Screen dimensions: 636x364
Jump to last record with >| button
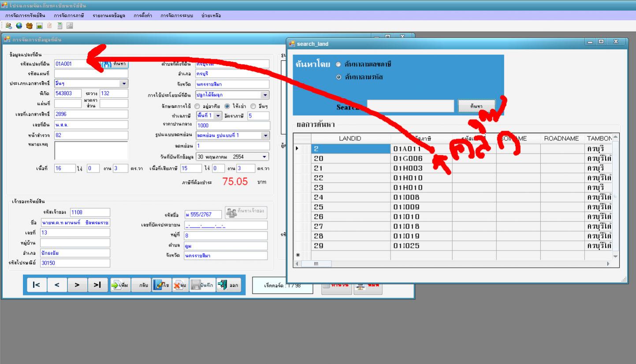[97, 285]
